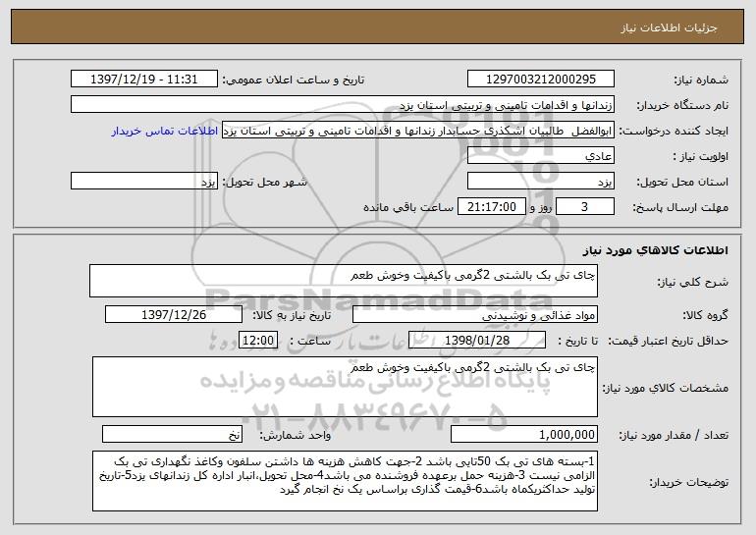This screenshot has width=756, height=535.
Task: Select the goods group field مواد غذائی و نوشیدنی
Action: tap(475, 315)
